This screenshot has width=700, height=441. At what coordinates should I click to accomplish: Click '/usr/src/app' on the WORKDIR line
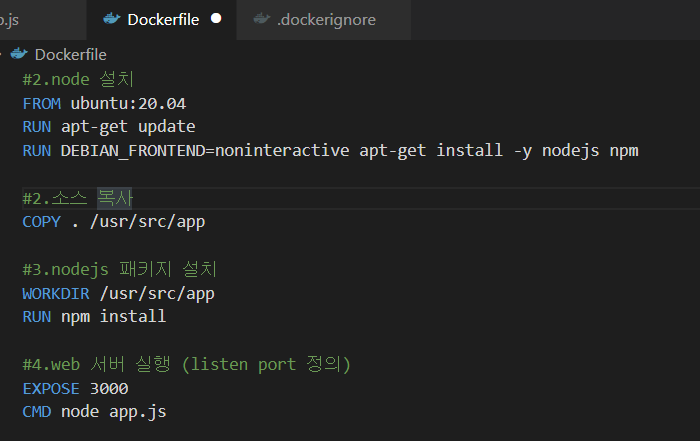(157, 294)
